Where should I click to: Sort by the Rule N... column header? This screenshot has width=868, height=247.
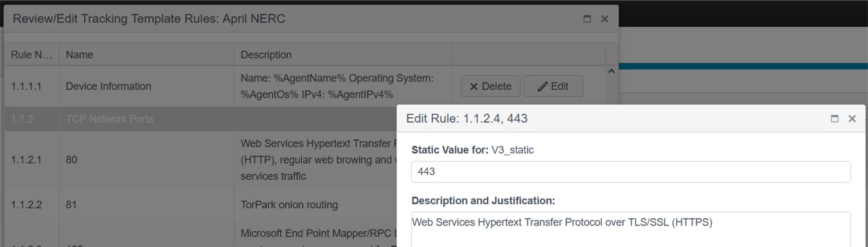32,54
